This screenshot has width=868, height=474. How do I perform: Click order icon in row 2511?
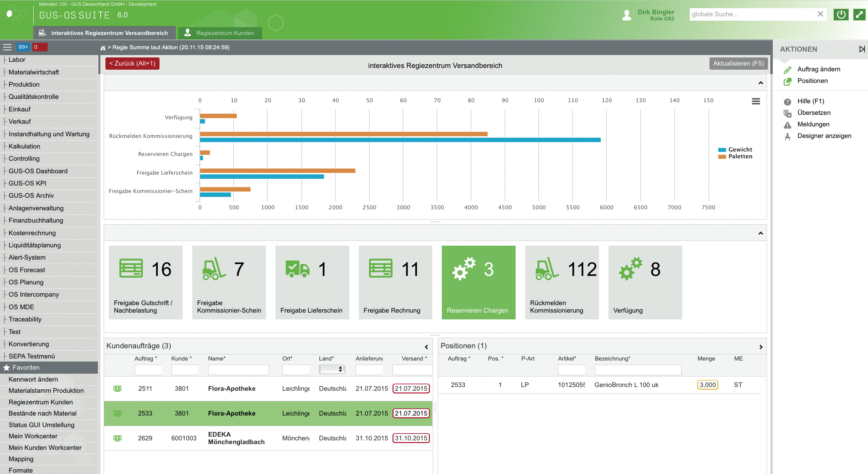(x=117, y=389)
